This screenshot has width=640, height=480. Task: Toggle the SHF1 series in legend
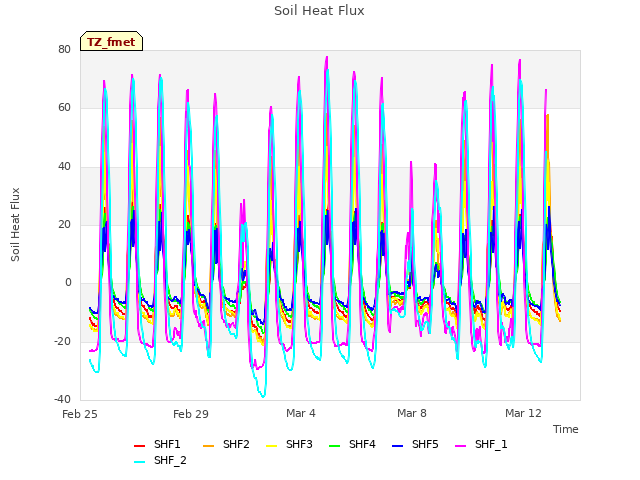(157, 444)
